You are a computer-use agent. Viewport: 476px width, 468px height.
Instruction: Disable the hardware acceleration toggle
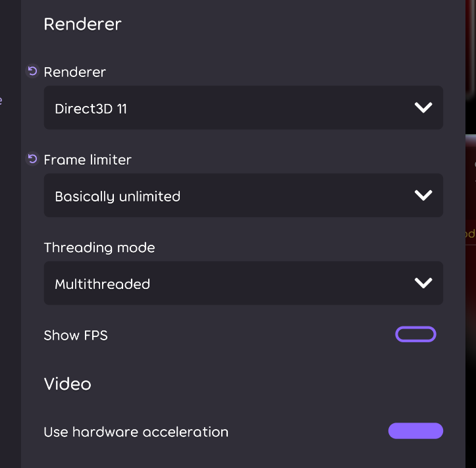click(x=415, y=430)
